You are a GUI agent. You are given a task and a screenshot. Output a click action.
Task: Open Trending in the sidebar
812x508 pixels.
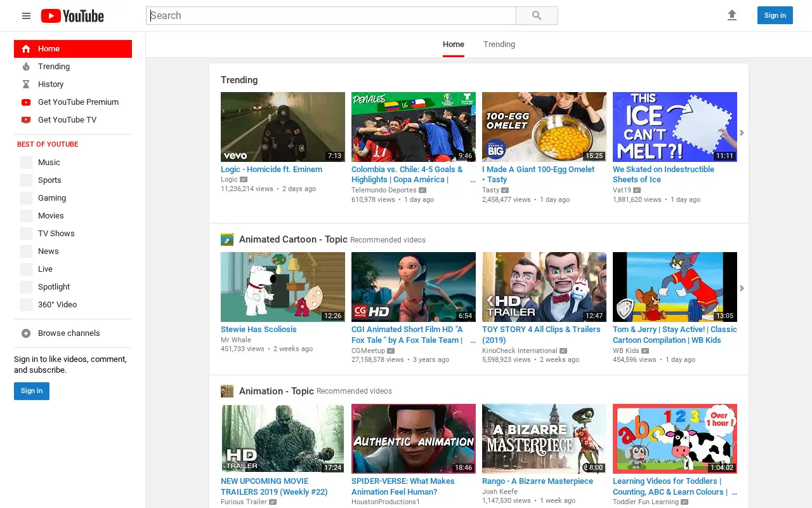73,67
